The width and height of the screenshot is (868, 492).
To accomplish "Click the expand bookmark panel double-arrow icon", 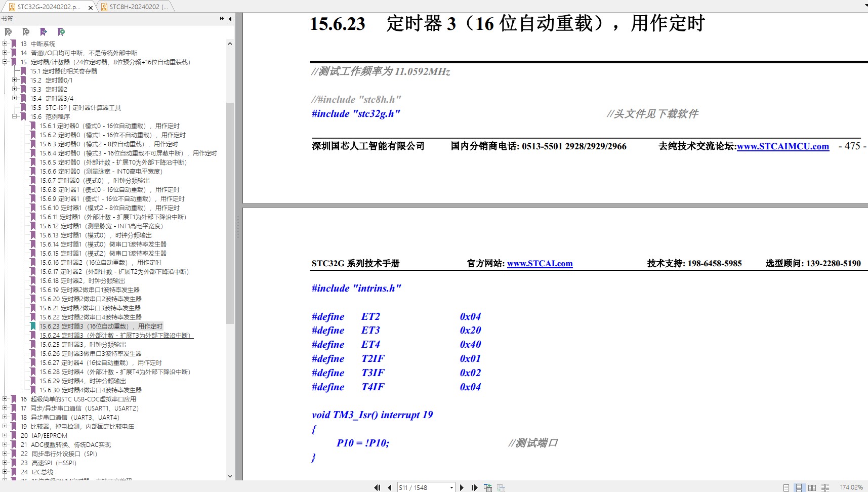I will click(x=222, y=19).
